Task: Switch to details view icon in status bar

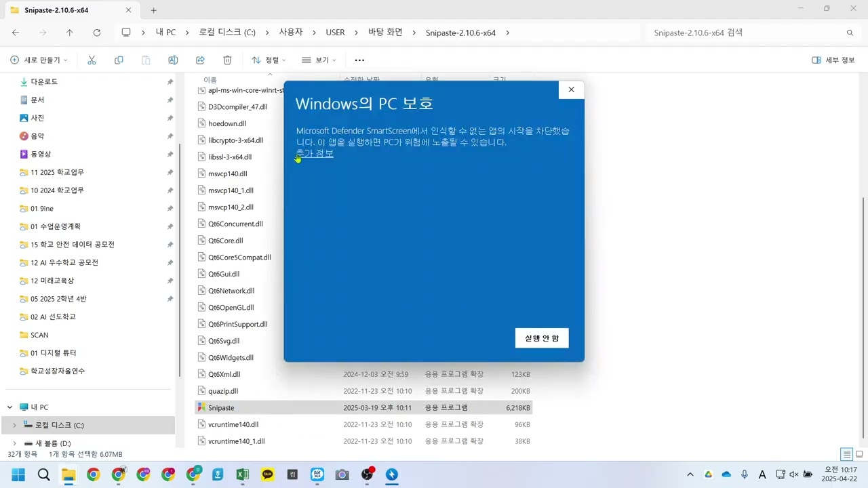Action: pyautogui.click(x=846, y=454)
